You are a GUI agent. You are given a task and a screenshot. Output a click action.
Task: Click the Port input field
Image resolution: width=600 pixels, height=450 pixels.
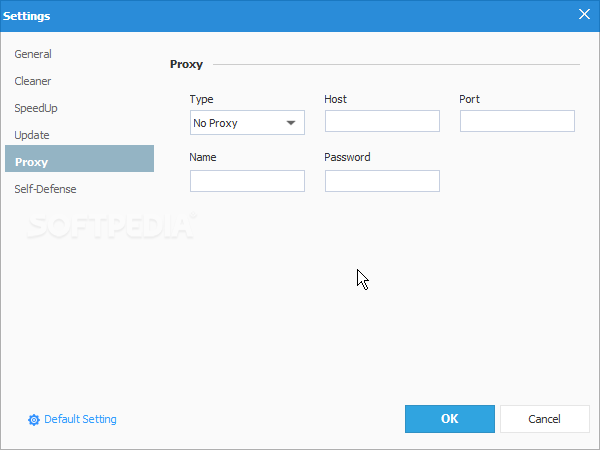(x=517, y=121)
